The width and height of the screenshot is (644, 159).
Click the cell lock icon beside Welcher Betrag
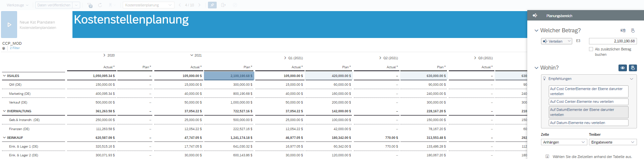(x=623, y=31)
